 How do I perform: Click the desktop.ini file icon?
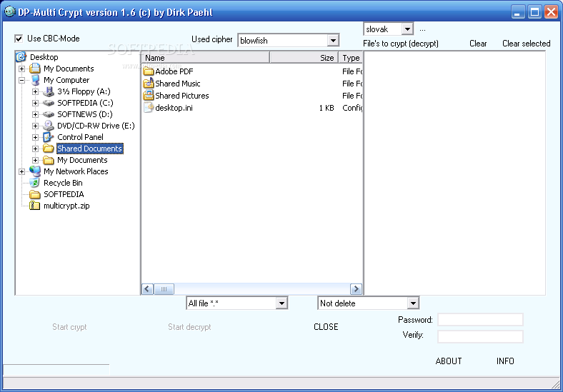[x=149, y=107]
